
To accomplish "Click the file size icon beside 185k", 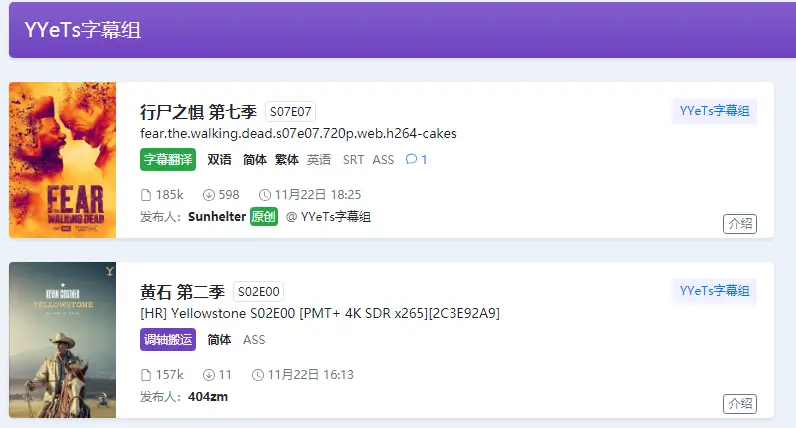I will point(146,195).
